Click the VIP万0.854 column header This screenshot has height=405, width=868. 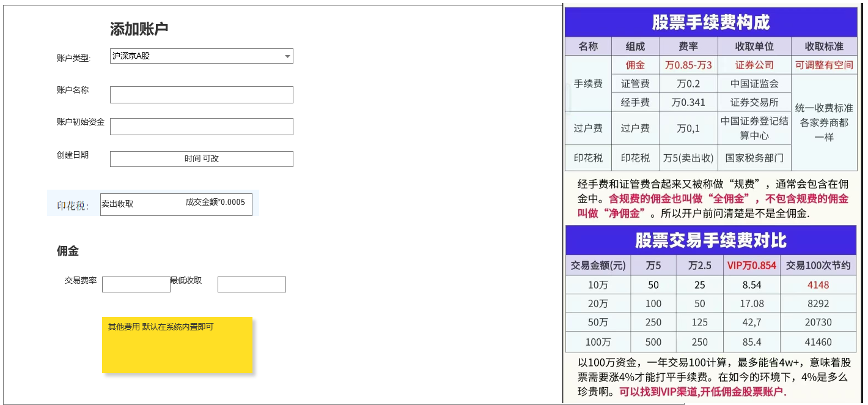point(751,266)
